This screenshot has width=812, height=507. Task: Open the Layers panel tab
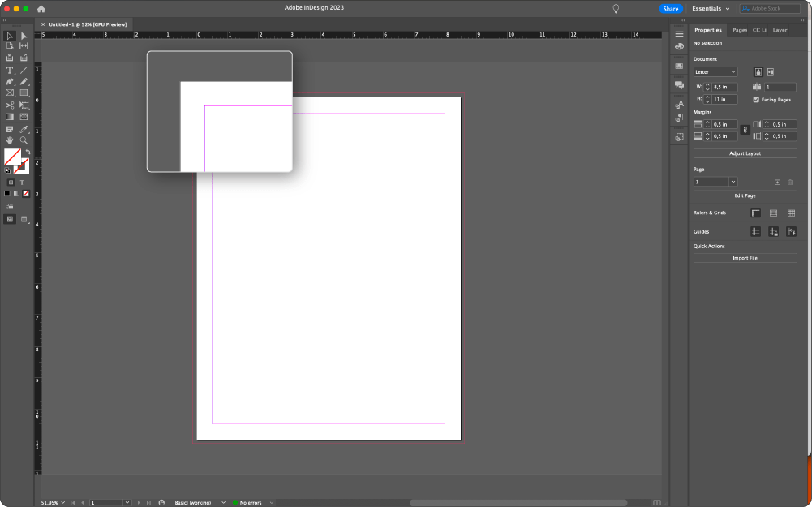780,29
